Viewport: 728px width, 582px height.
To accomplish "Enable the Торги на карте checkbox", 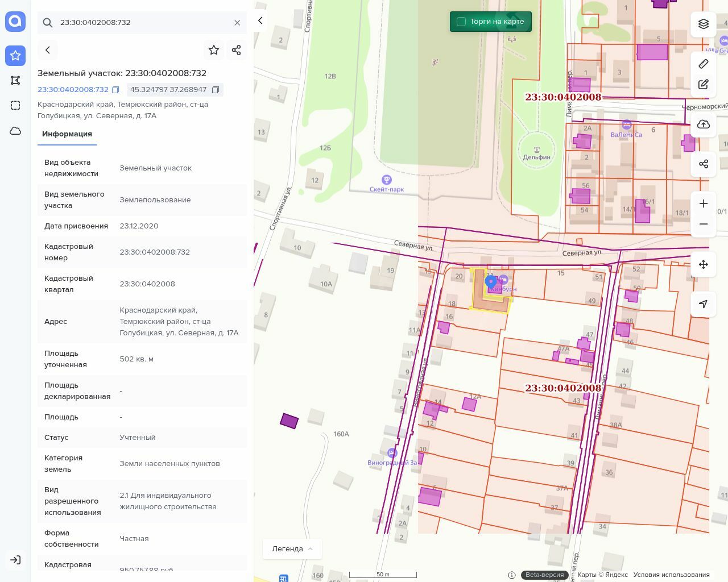I will click(x=461, y=22).
